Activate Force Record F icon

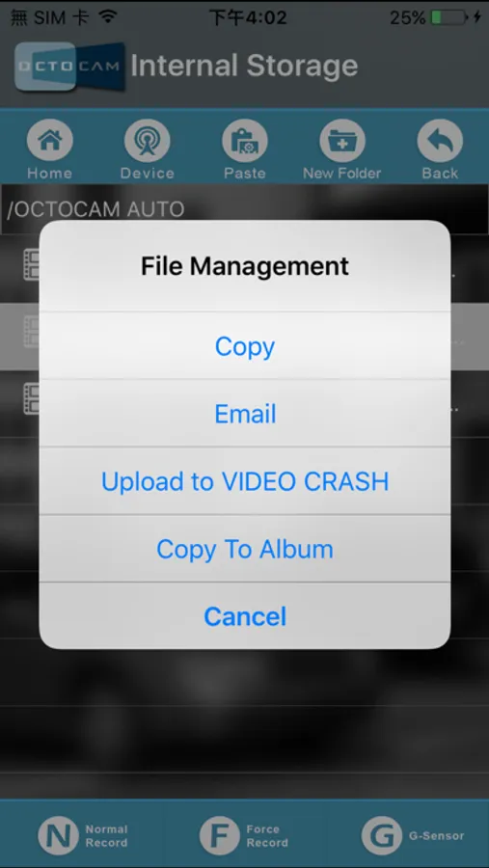tap(220, 835)
